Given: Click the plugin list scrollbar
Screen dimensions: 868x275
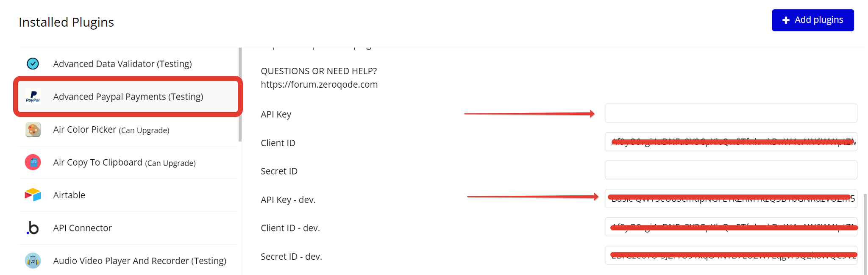Looking at the screenshot, I should click(240, 94).
